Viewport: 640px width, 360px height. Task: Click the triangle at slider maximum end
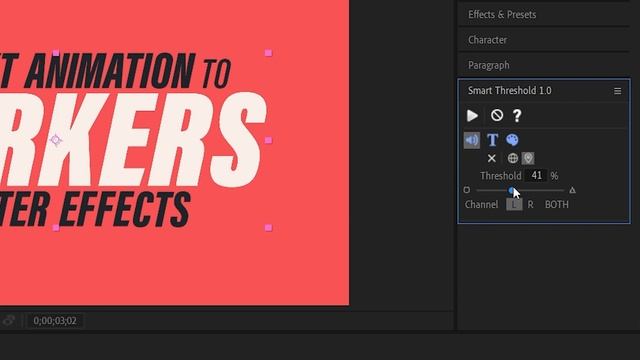click(572, 190)
